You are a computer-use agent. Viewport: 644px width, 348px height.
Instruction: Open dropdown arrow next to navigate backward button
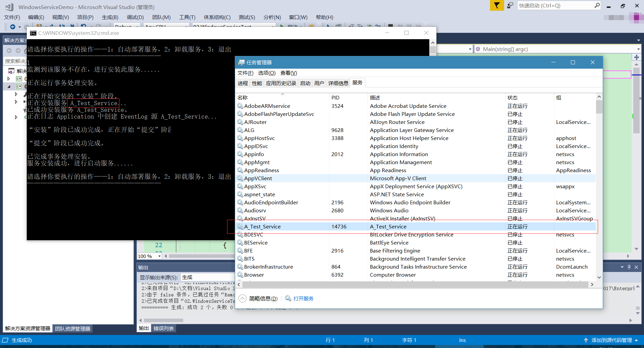pos(19,27)
